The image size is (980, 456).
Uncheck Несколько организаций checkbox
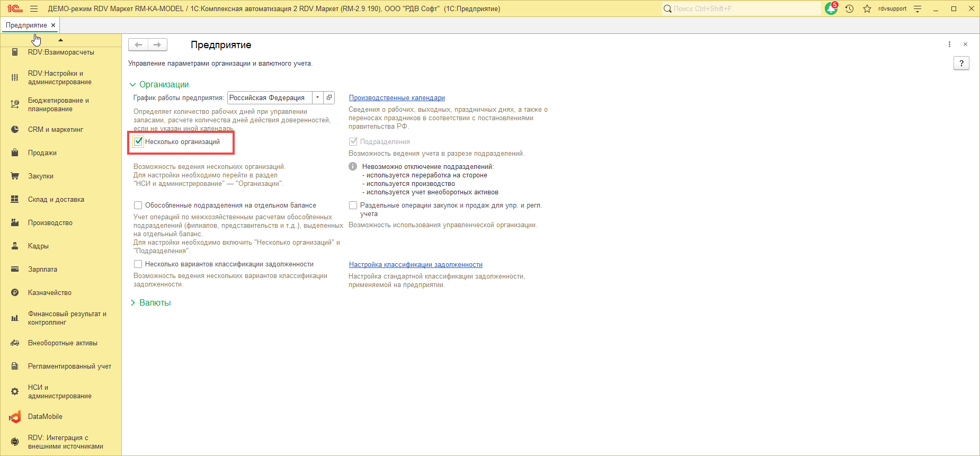point(138,141)
